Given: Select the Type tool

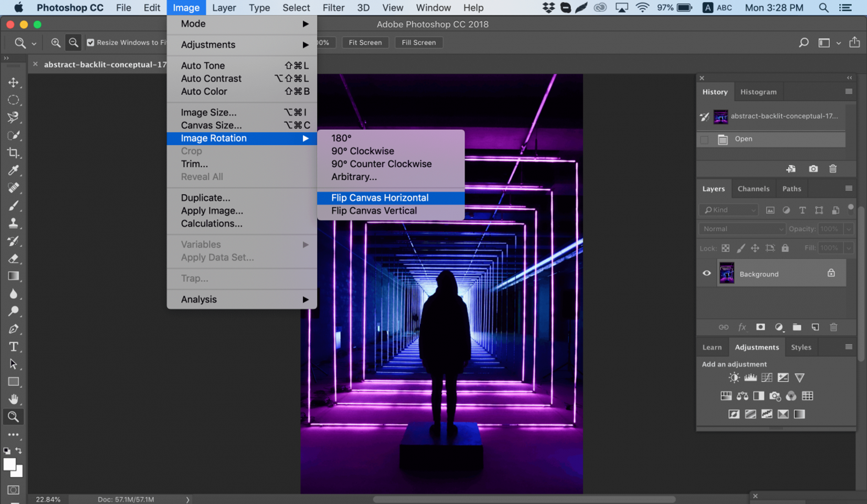Looking at the screenshot, I should tap(13, 346).
